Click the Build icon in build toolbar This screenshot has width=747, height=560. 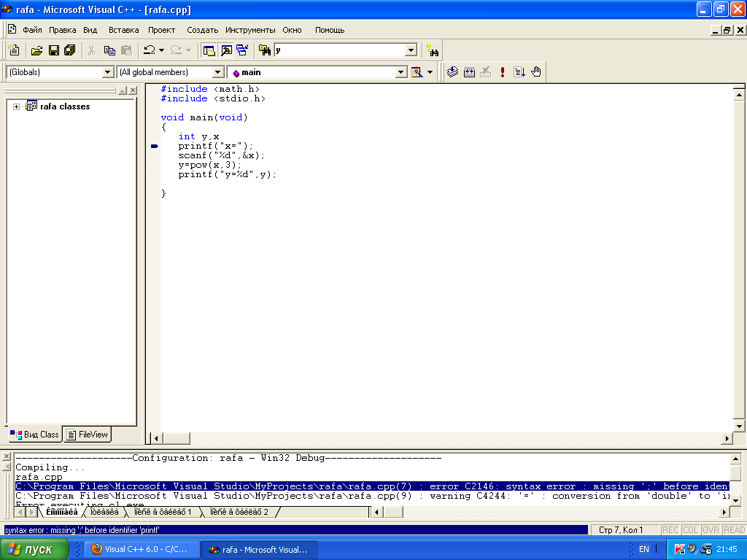[469, 72]
